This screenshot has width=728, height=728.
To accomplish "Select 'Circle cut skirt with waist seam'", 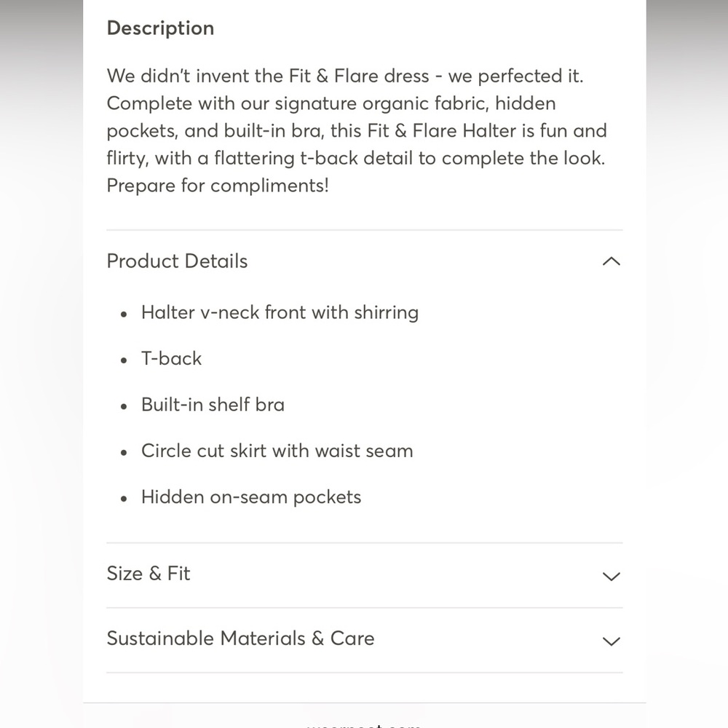I will point(277,451).
